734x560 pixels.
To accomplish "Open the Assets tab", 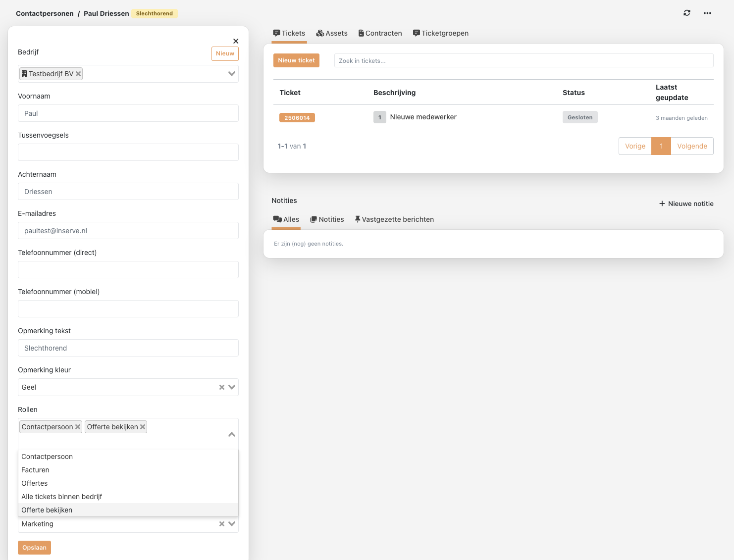I will (332, 33).
